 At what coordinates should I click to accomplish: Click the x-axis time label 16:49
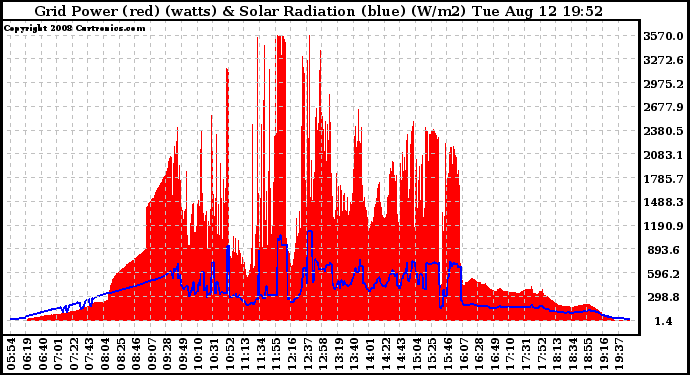[x=495, y=354]
